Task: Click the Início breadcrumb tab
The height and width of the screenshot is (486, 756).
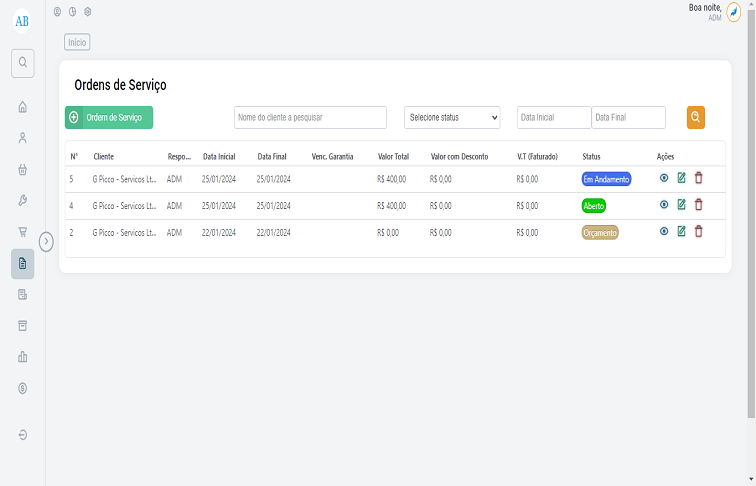Action: [77, 42]
